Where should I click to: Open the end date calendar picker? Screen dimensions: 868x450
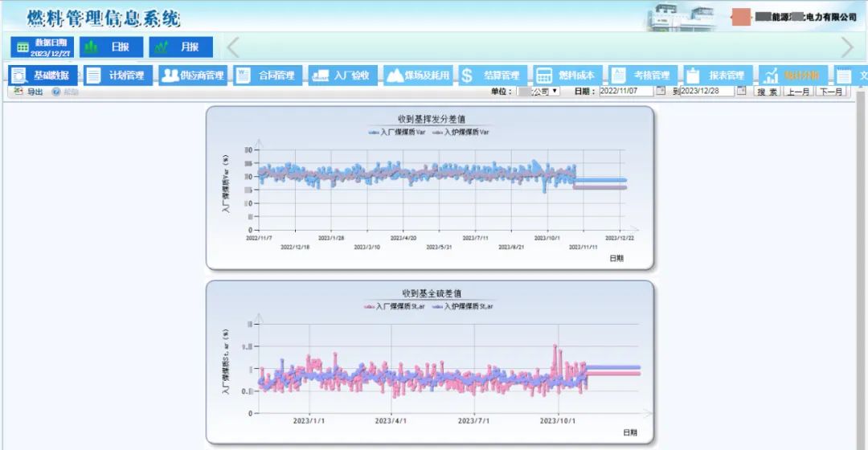(741, 91)
